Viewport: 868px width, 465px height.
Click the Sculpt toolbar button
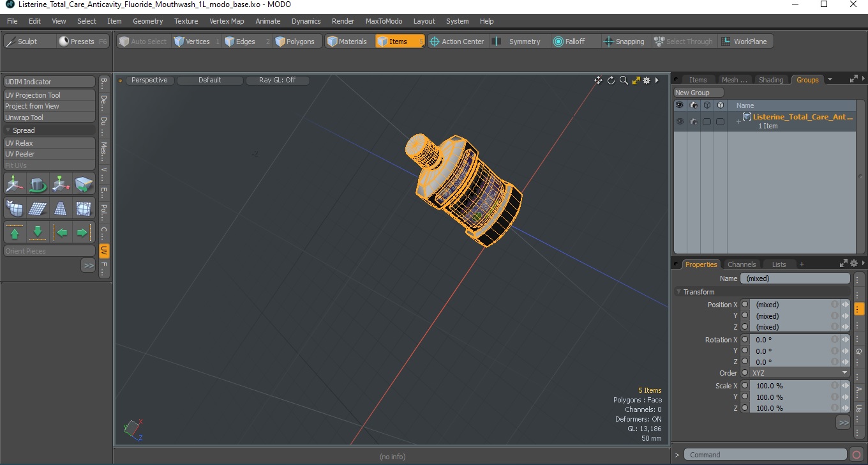[x=29, y=42]
